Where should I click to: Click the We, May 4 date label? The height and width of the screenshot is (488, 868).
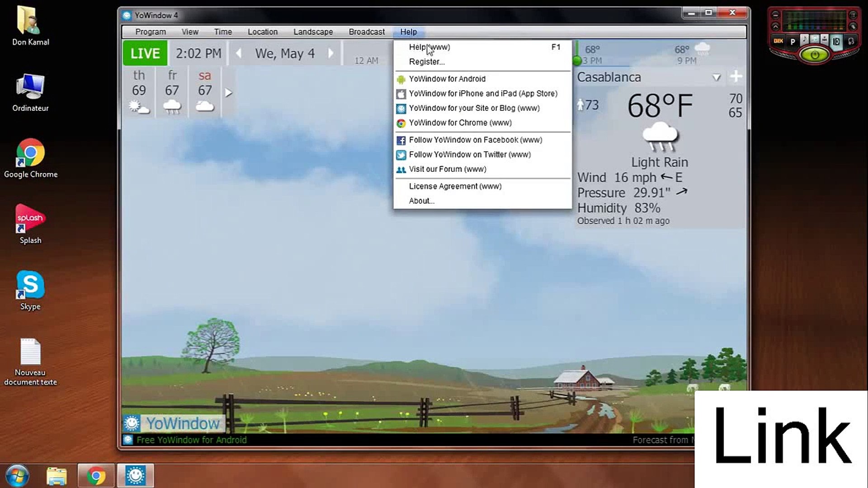(x=285, y=53)
